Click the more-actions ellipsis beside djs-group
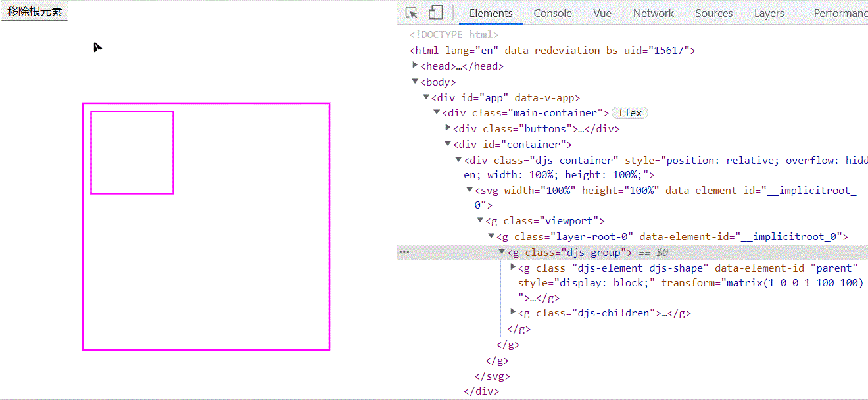 click(404, 251)
